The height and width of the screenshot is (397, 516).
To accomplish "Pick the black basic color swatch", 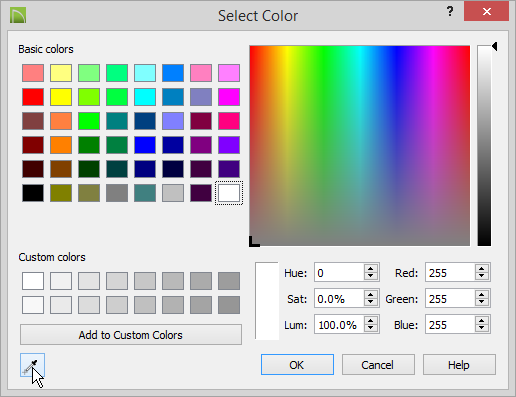I will (x=33, y=193).
